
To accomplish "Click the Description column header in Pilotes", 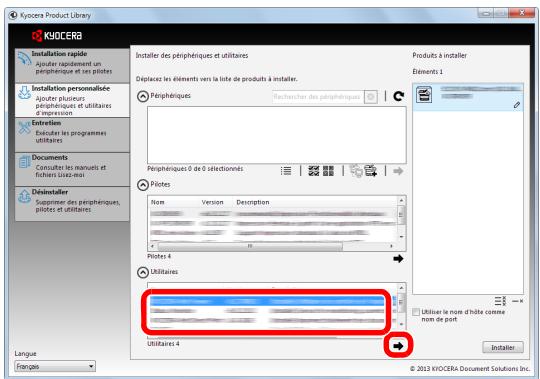I will (253, 202).
